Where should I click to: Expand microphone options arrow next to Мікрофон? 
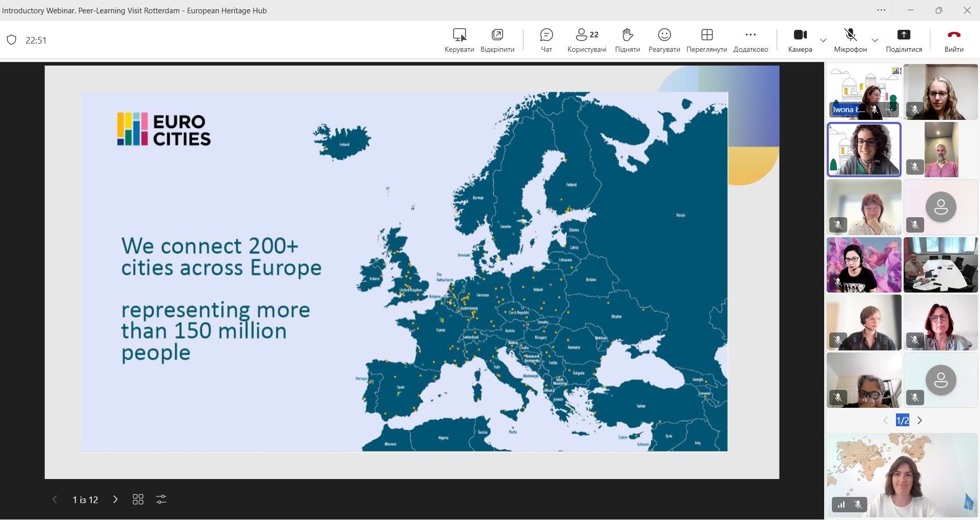(x=875, y=40)
